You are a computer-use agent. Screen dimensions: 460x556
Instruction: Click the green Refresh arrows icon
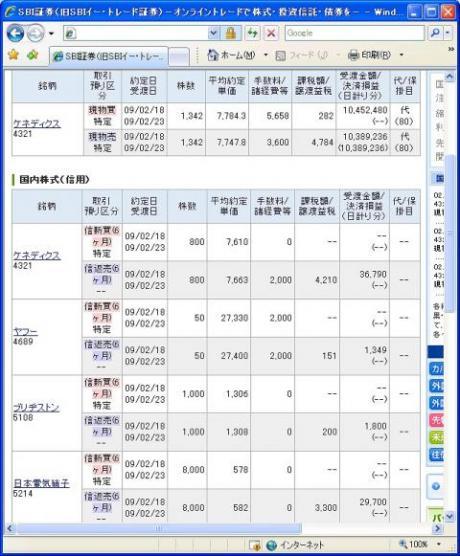pyautogui.click(x=253, y=33)
